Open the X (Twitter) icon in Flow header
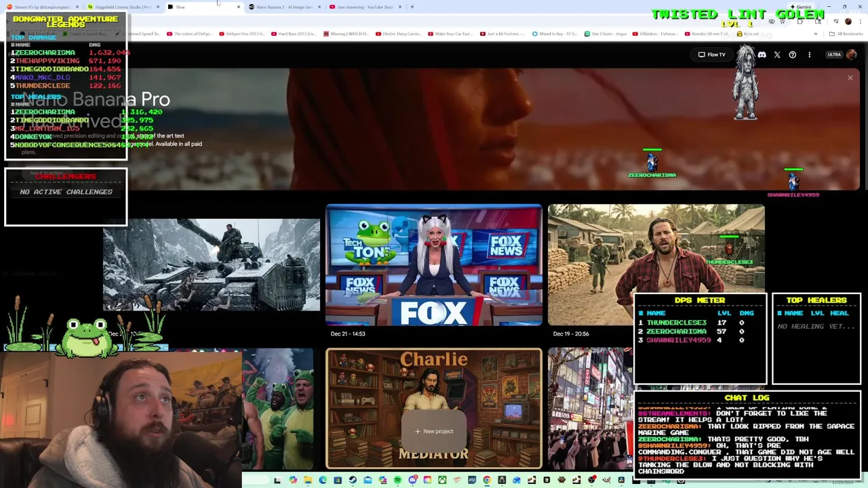868x488 pixels. pyautogui.click(x=777, y=54)
